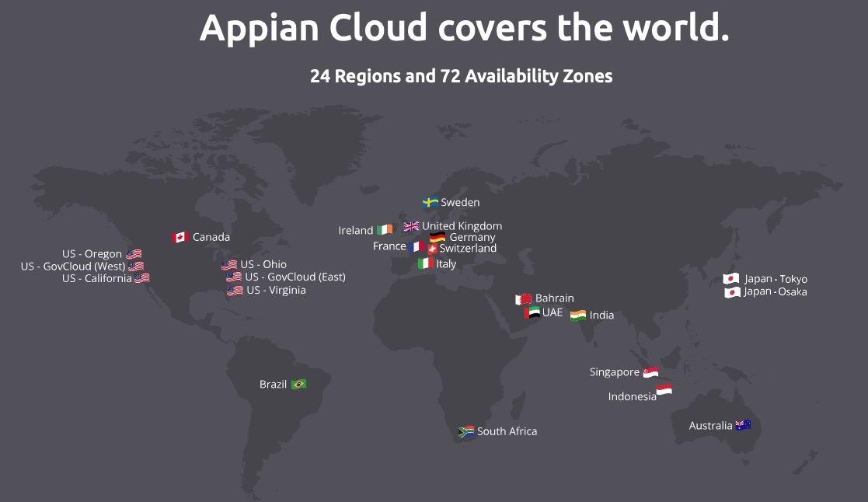The image size is (868, 502).
Task: Click the flag beside US - GovCloud (East)
Action: click(x=234, y=277)
